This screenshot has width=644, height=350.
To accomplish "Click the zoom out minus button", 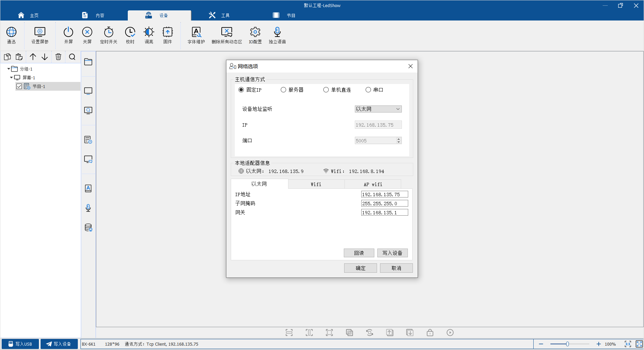I will (x=541, y=344).
